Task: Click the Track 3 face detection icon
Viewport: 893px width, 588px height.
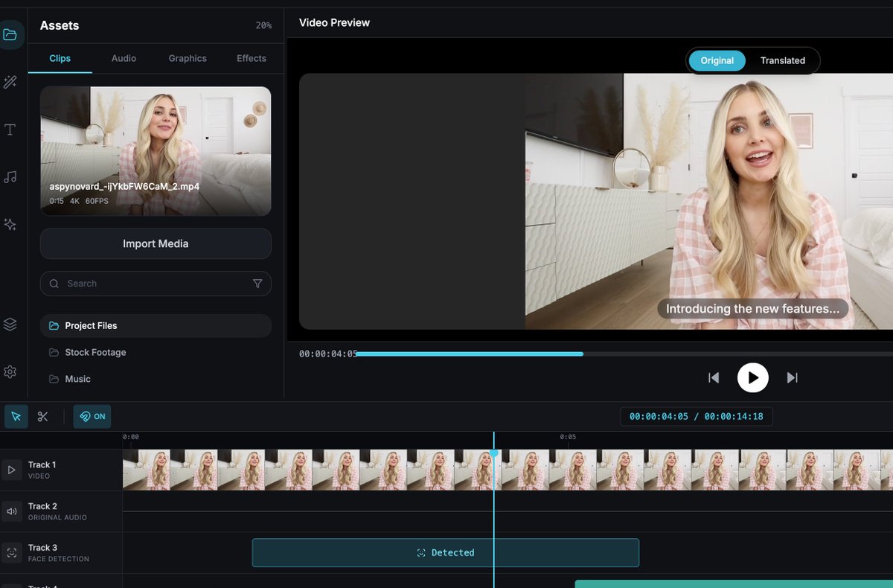Action: pos(11,553)
